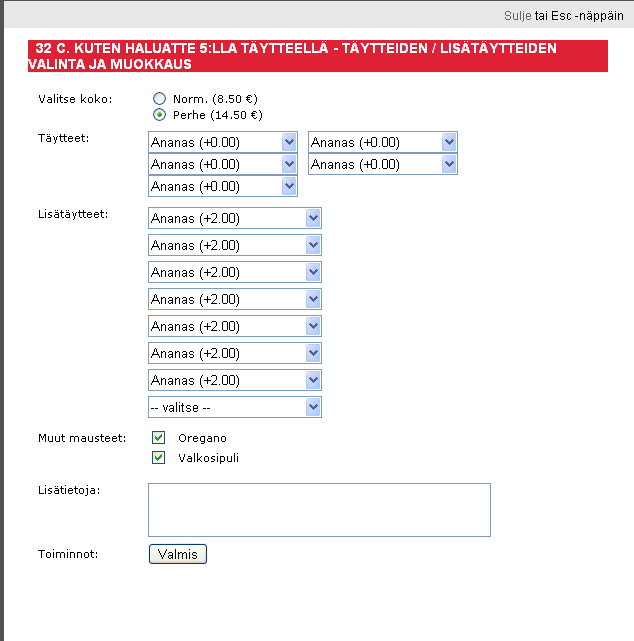634x641 pixels.
Task: Open the sixth Lisätäytteet dropdown
Action: 235,353
